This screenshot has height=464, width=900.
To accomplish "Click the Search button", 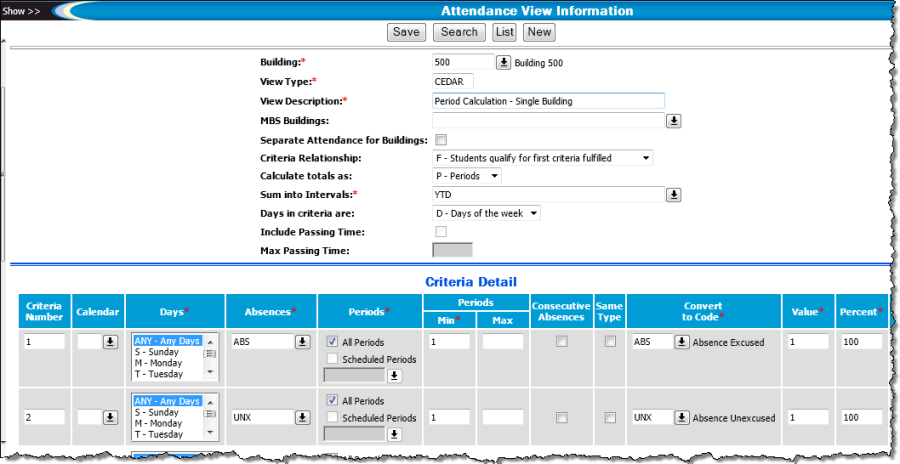I will [459, 32].
